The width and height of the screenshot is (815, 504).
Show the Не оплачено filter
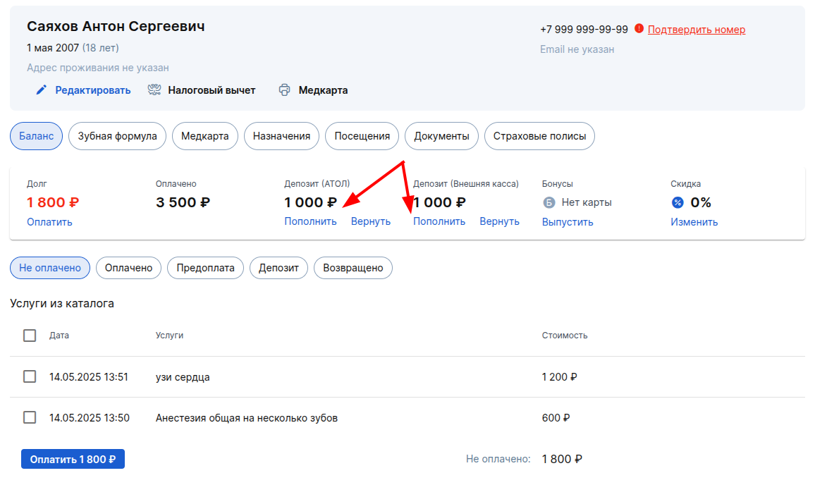click(50, 268)
